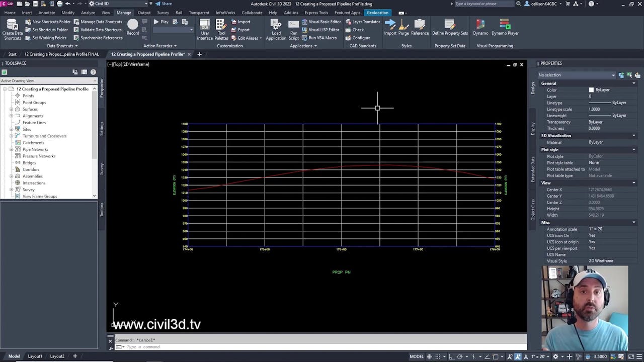644x362 pixels.
Task: Disable polar tracking in status bar
Action: pos(461,357)
